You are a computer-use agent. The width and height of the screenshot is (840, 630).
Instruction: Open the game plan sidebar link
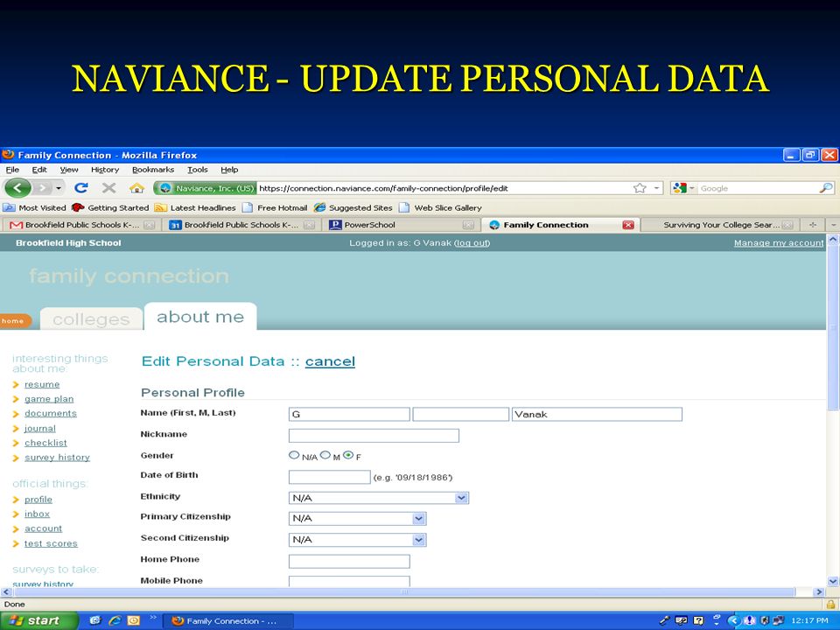pyautogui.click(x=49, y=399)
